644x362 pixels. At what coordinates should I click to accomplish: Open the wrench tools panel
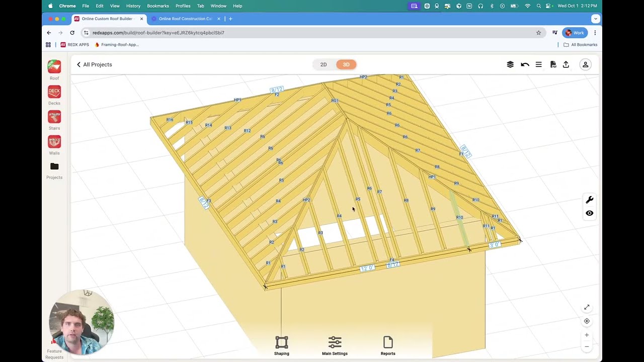tap(590, 200)
